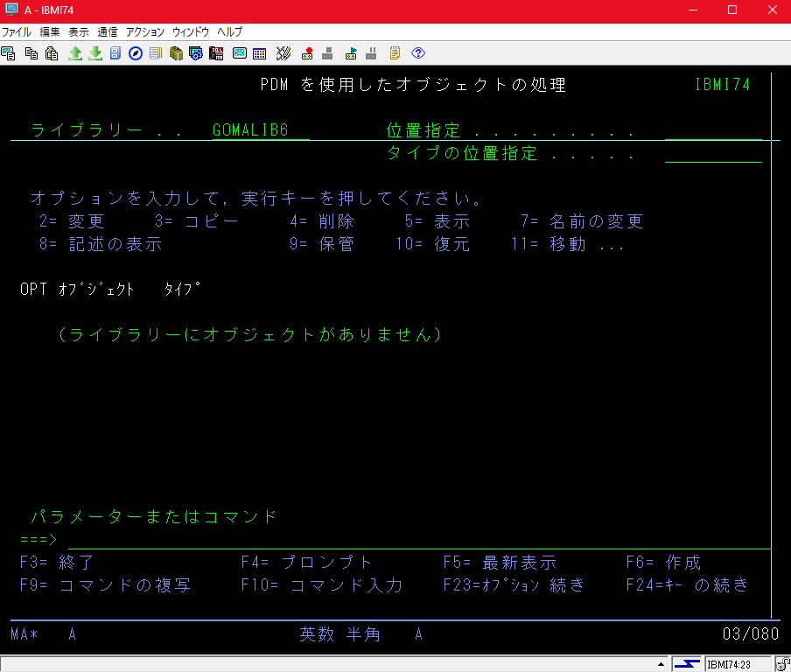The width and height of the screenshot is (791, 672).
Task: Open the アクション menu
Action: [144, 31]
